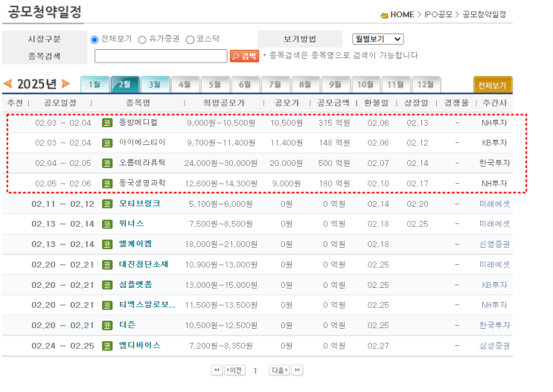The image size is (553, 392).
Task: Click the 종목검색 text input field
Action: click(x=161, y=56)
